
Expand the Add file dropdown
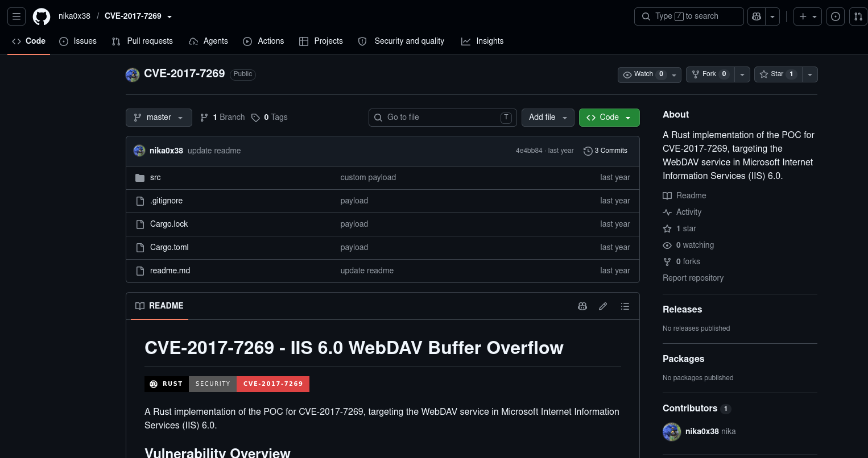point(548,118)
